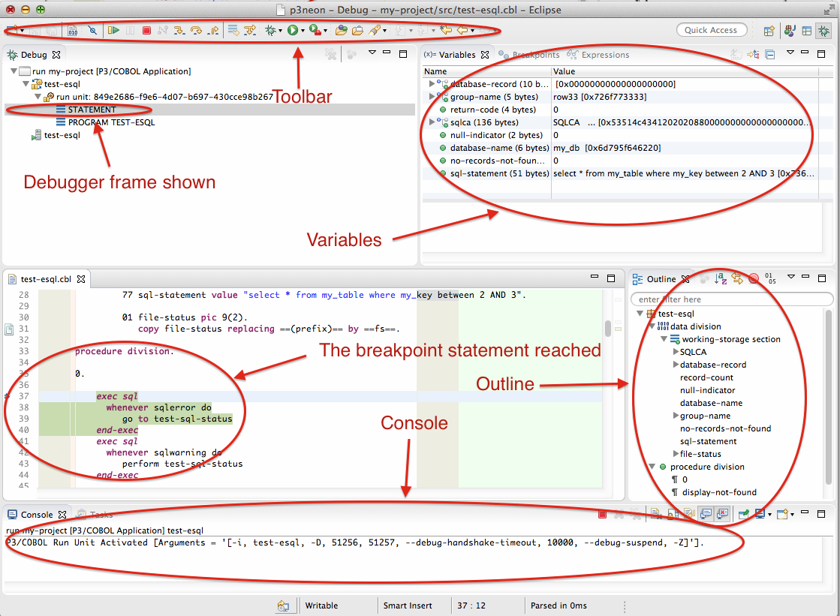The height and width of the screenshot is (616, 840).
Task: Click the Step Return button
Action: click(x=214, y=31)
